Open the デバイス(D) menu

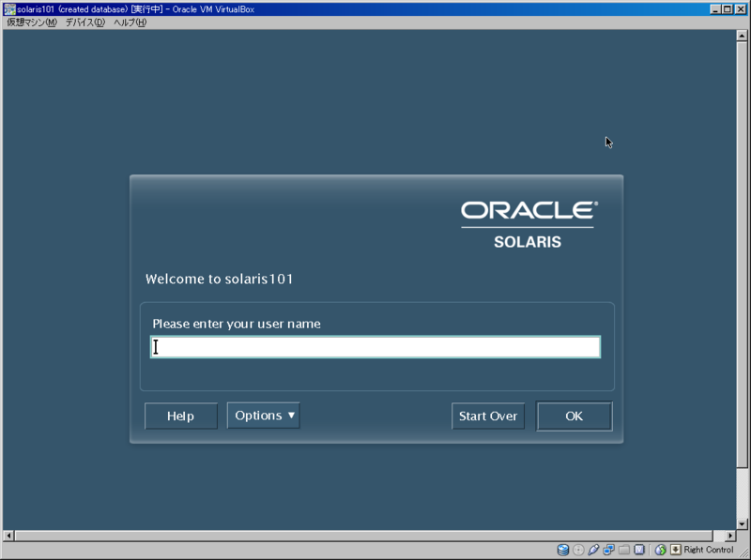(x=84, y=23)
